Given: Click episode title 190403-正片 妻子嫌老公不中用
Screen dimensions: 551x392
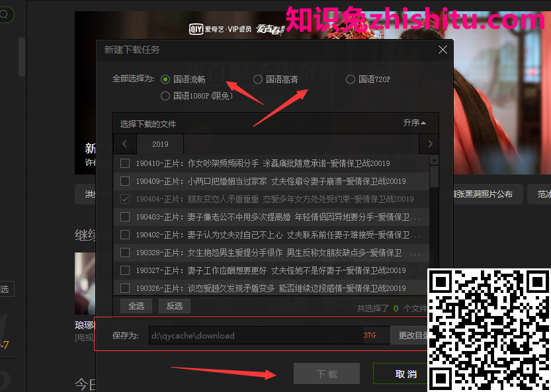Looking at the screenshot, I should [278, 217].
